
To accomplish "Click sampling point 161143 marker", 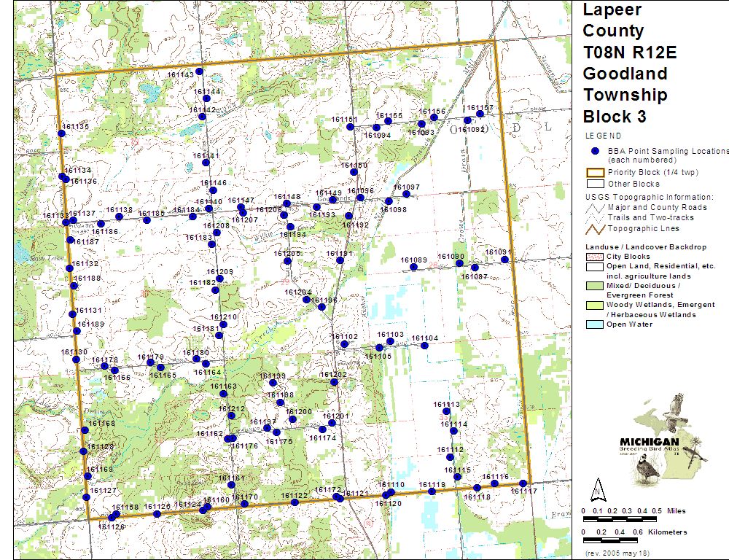I will coord(199,71).
